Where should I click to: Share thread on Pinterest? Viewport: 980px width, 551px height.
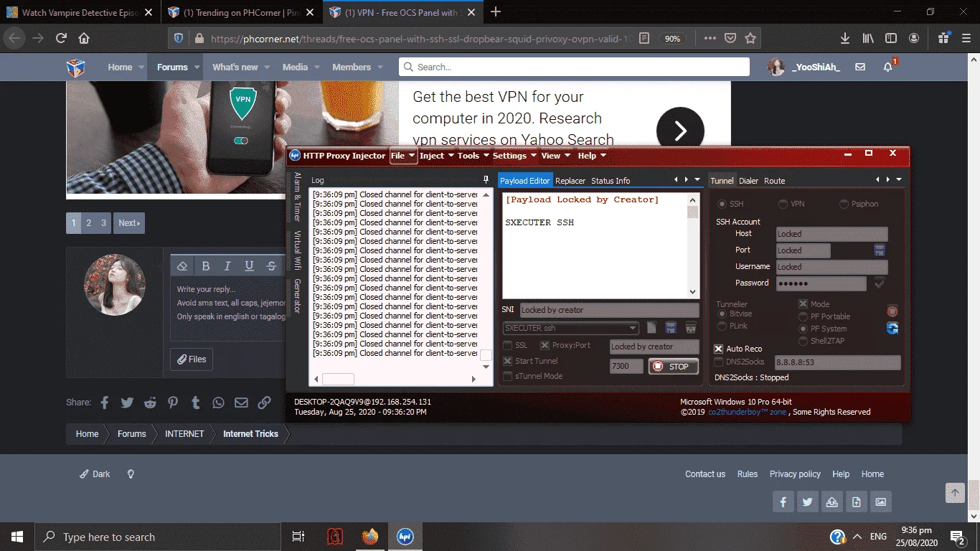click(x=173, y=402)
